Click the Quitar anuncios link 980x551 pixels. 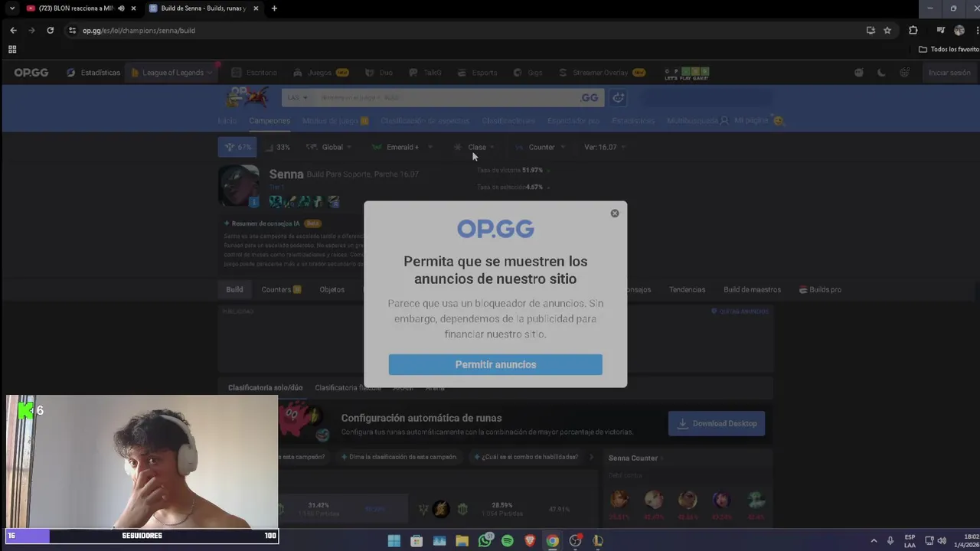pyautogui.click(x=740, y=311)
